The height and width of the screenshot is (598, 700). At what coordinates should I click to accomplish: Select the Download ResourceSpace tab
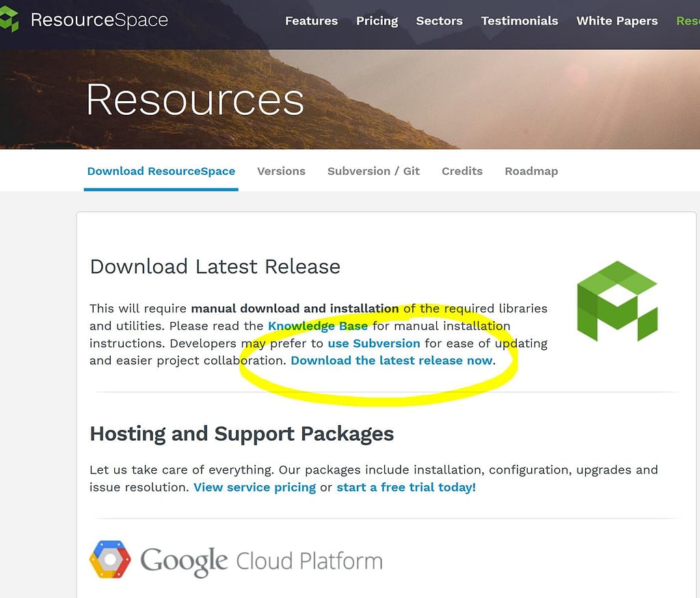161,172
